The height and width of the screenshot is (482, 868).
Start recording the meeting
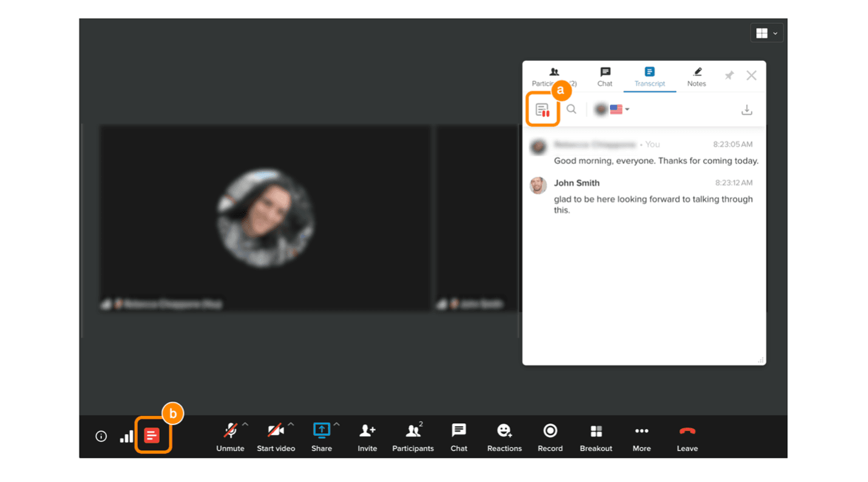coord(550,431)
